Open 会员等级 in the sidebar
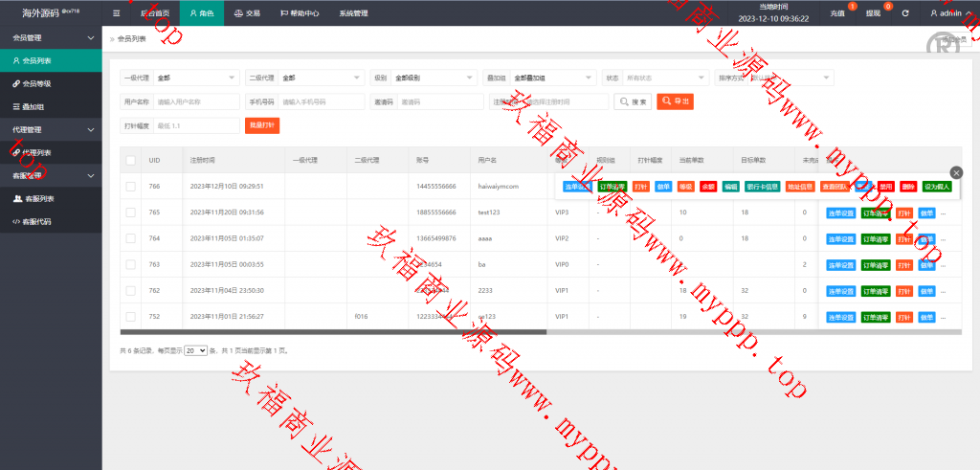The height and width of the screenshot is (470, 980). 37,84
